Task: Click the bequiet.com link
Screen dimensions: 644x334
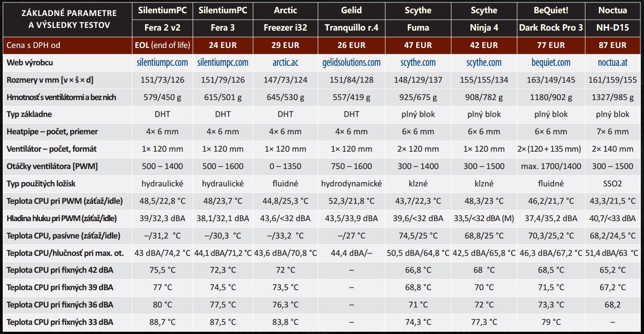Action: coord(551,63)
